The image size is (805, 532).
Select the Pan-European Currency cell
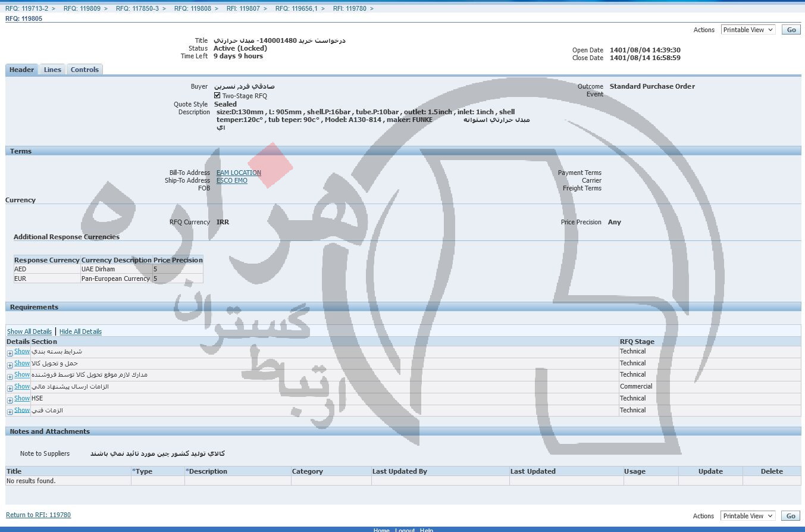(117, 278)
